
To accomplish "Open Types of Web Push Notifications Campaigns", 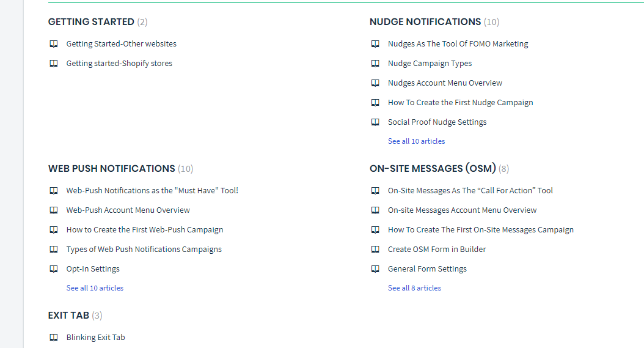I will 144,250.
